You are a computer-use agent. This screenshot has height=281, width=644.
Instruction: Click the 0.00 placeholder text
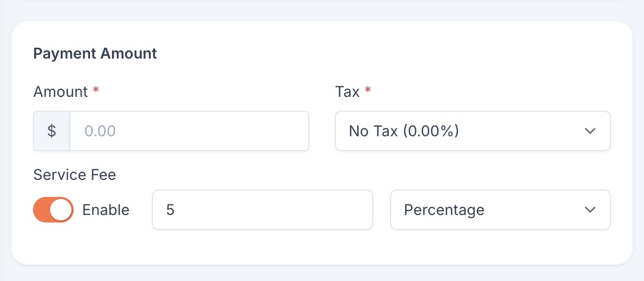tap(100, 131)
